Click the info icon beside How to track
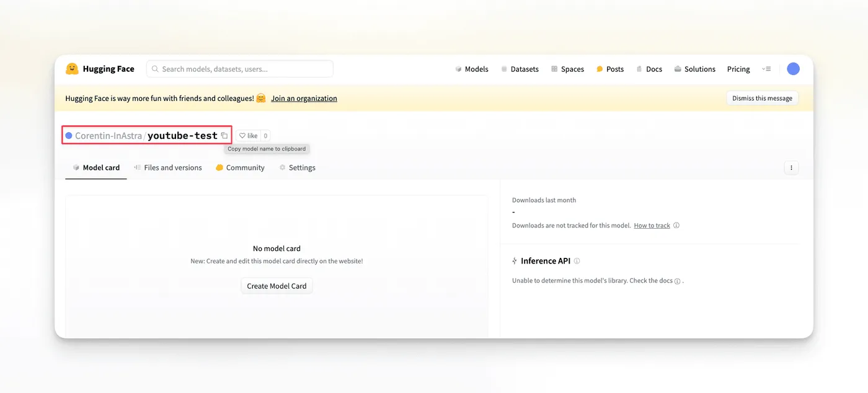Viewport: 868px width, 393px height. point(676,226)
